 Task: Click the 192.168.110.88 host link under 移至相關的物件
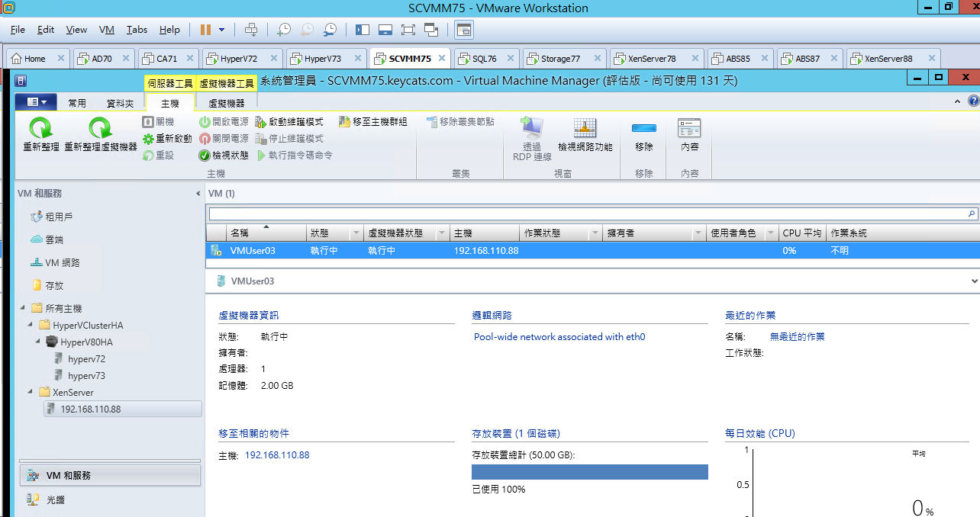(277, 455)
